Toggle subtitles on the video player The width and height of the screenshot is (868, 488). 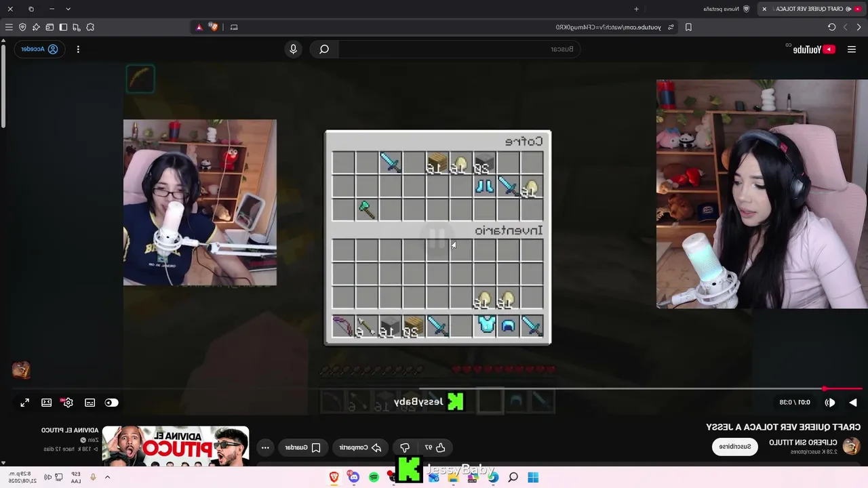click(x=90, y=403)
